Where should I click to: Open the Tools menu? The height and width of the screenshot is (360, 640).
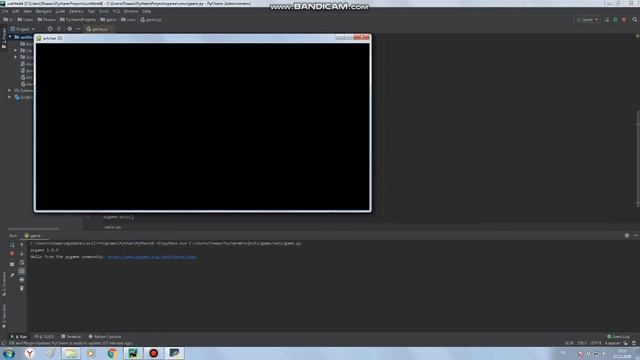(104, 11)
